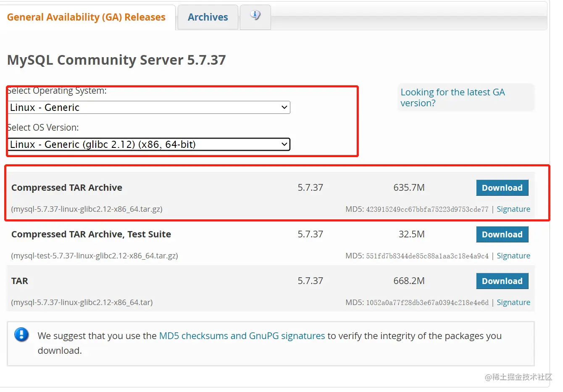Image resolution: width=563 pixels, height=392 pixels.
Task: Click the 635.7M file size
Action: (x=409, y=188)
